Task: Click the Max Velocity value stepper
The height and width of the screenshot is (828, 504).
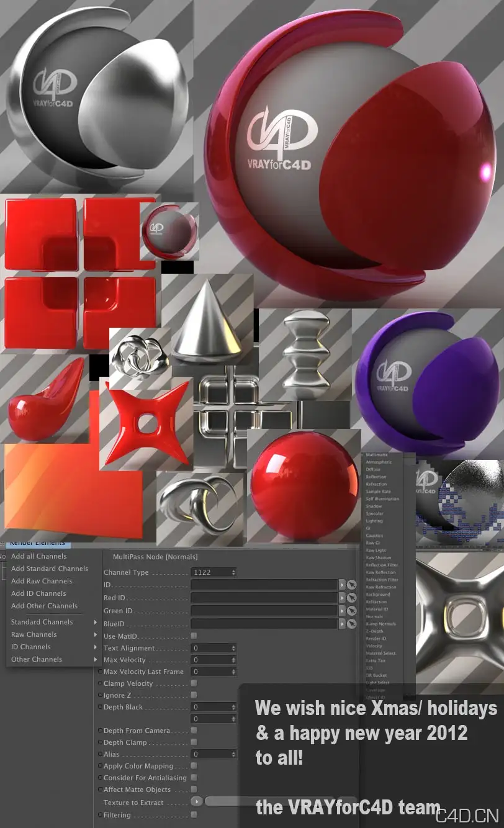Action: pyautogui.click(x=233, y=660)
